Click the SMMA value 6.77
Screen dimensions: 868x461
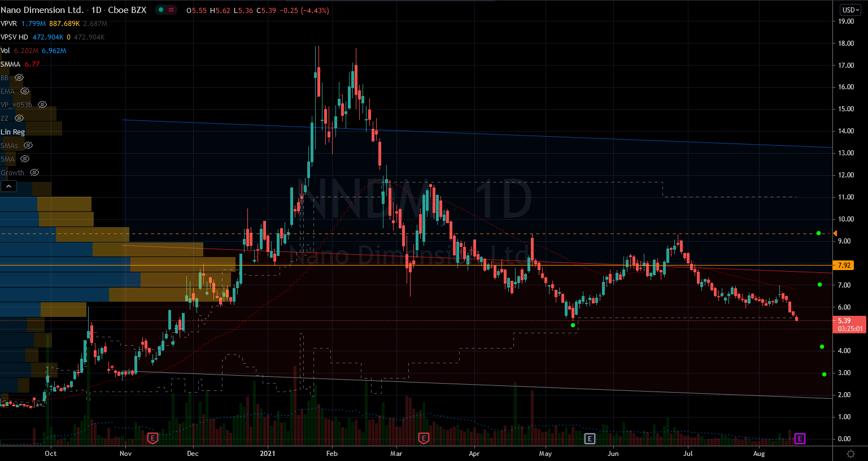pyautogui.click(x=32, y=64)
